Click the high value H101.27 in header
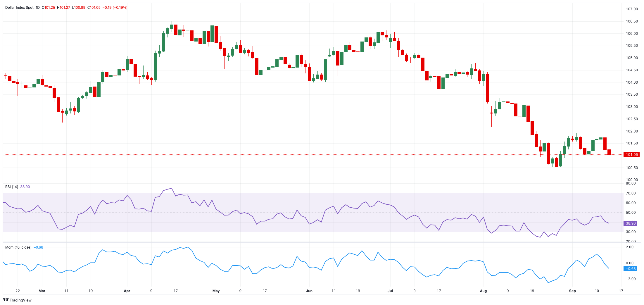This screenshot has height=305, width=644. [64, 8]
